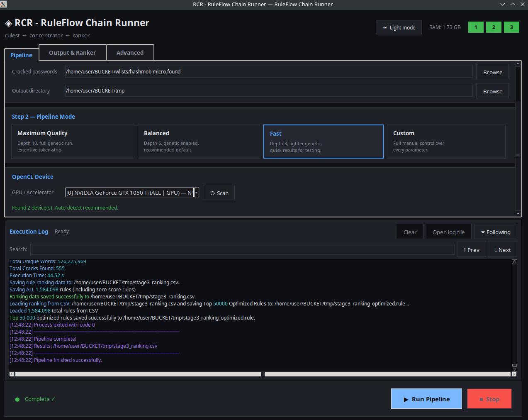Screen dimensions: 528x420
Task: Click the 'Results: /home/user/BUCKET/tmp/stage3_ranking.csv' log line
Action: coord(83,346)
